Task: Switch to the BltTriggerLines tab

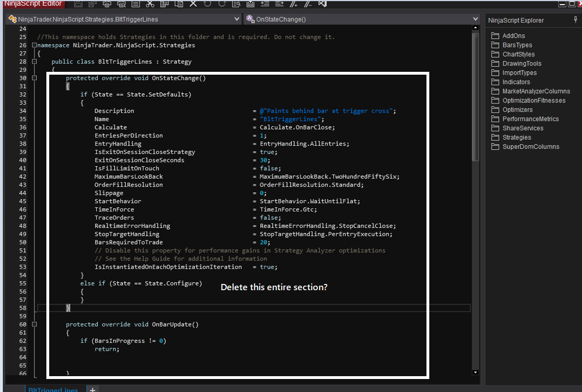Action: (x=53, y=389)
